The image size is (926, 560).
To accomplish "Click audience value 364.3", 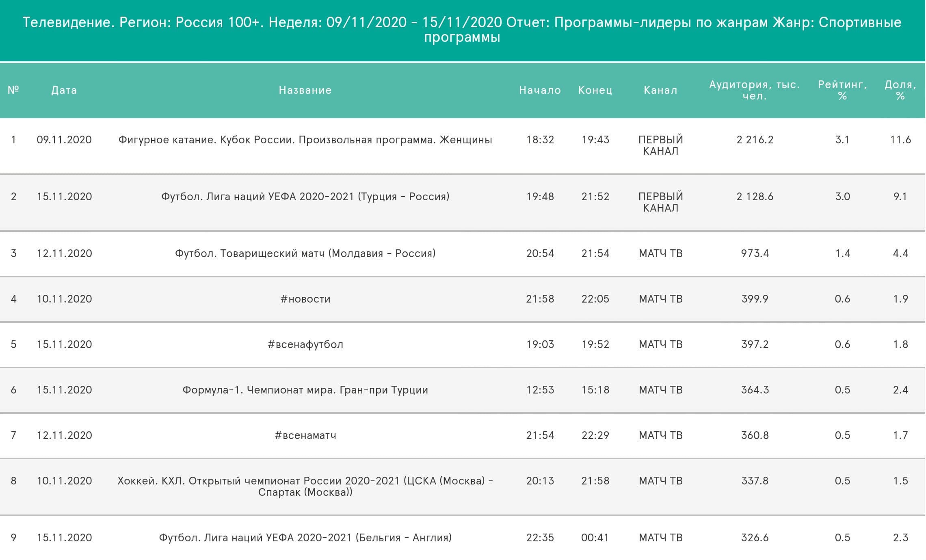I will 755,390.
